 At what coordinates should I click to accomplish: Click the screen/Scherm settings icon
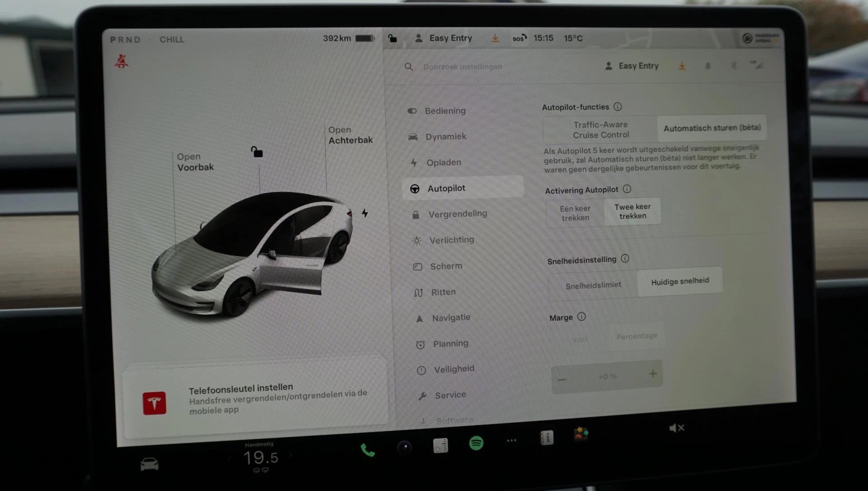pyautogui.click(x=416, y=267)
